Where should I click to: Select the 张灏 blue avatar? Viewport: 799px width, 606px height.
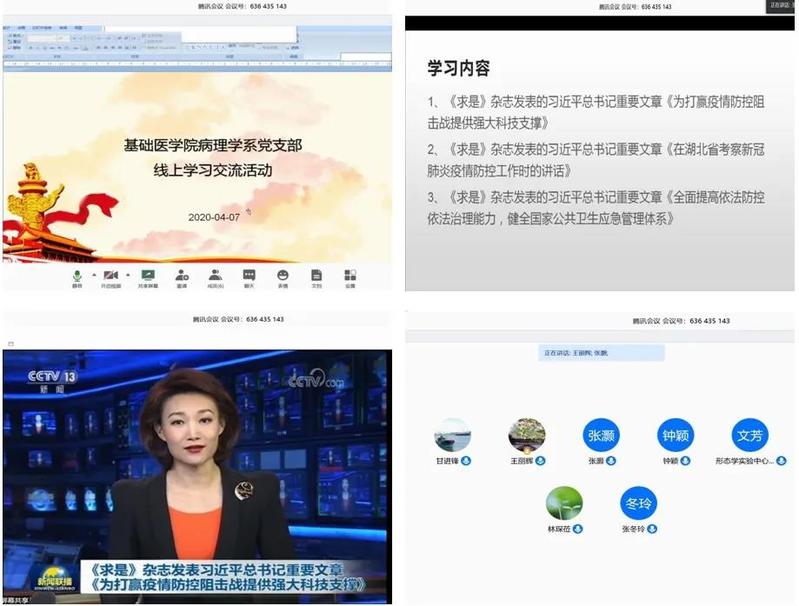pyautogui.click(x=601, y=435)
